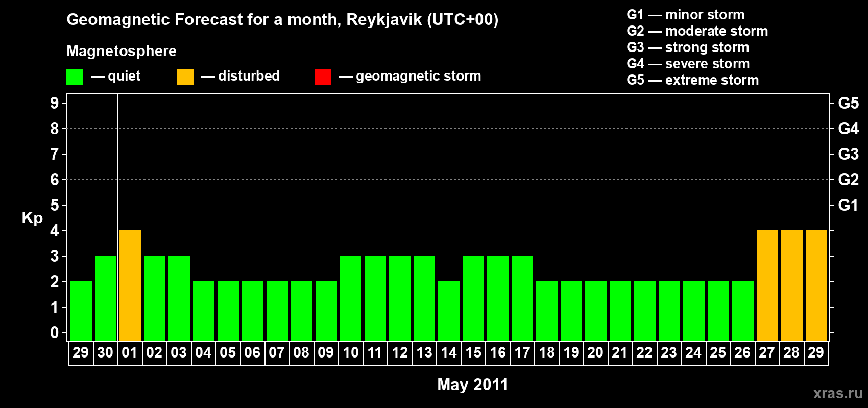
Task: Click the 'G2 — moderate storm' legend line
Action: coord(697,31)
